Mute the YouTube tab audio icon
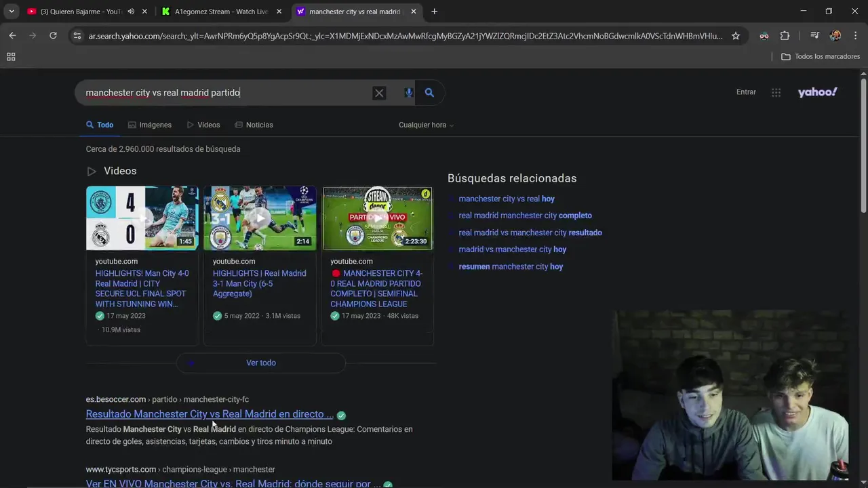The image size is (868, 488). 131,12
